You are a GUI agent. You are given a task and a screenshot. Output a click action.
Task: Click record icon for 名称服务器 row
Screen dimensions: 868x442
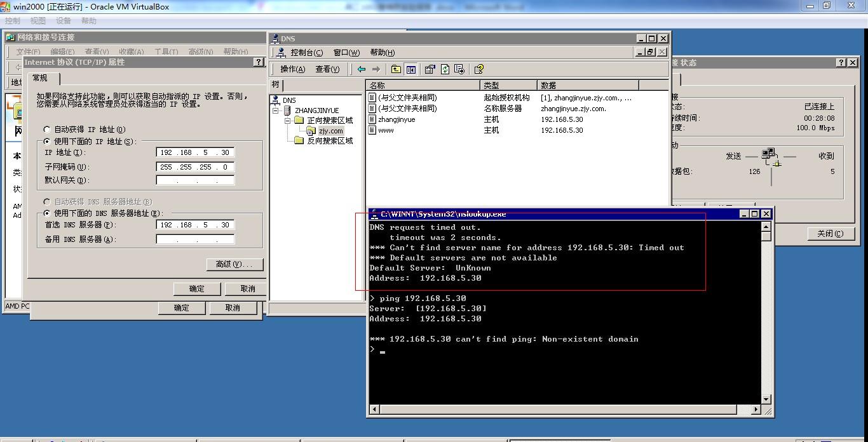click(x=372, y=109)
